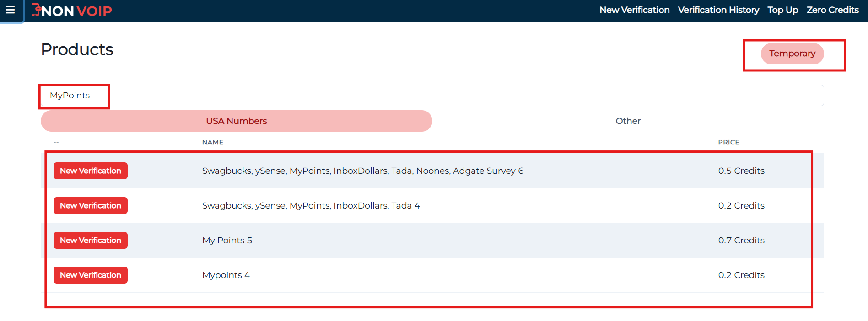Start New Verification for Adgate Survey 6 row

91,171
